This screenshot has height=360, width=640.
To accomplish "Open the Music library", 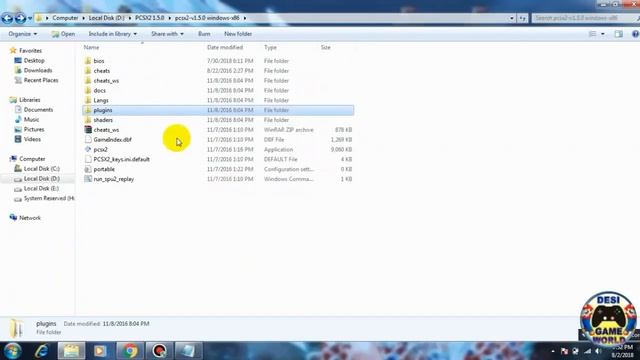I will tap(31, 119).
